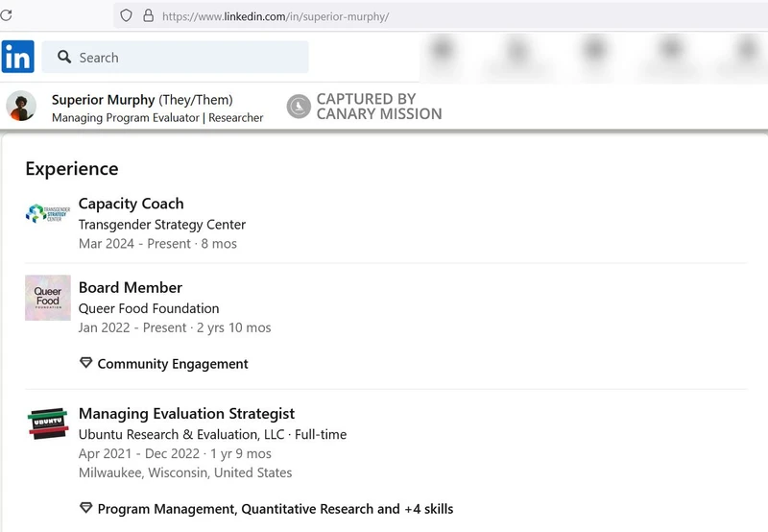Click the diamond icon beside Program Management
Viewport: 768px width, 532px height.
tap(85, 508)
